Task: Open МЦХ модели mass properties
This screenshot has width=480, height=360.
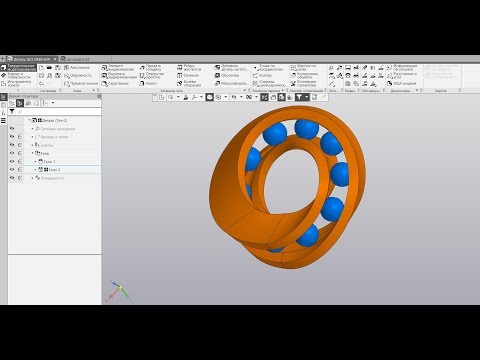Action: pyautogui.click(x=401, y=84)
